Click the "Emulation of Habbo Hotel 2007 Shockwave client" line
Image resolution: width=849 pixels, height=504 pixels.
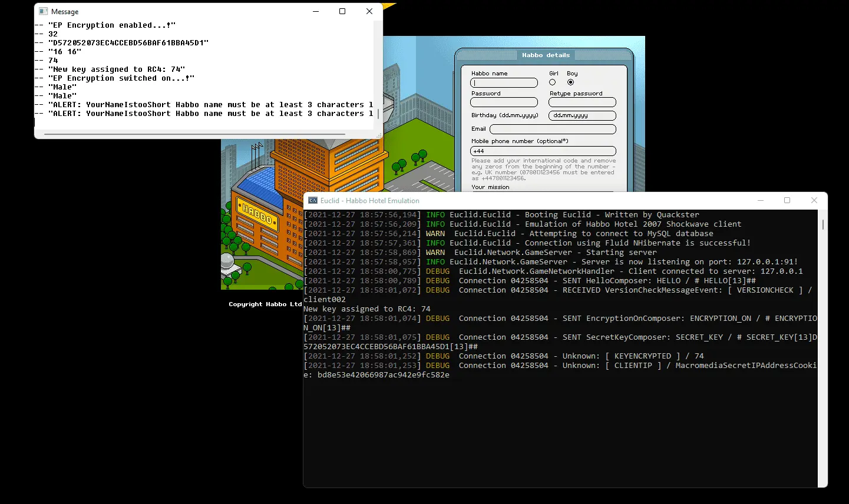point(523,224)
